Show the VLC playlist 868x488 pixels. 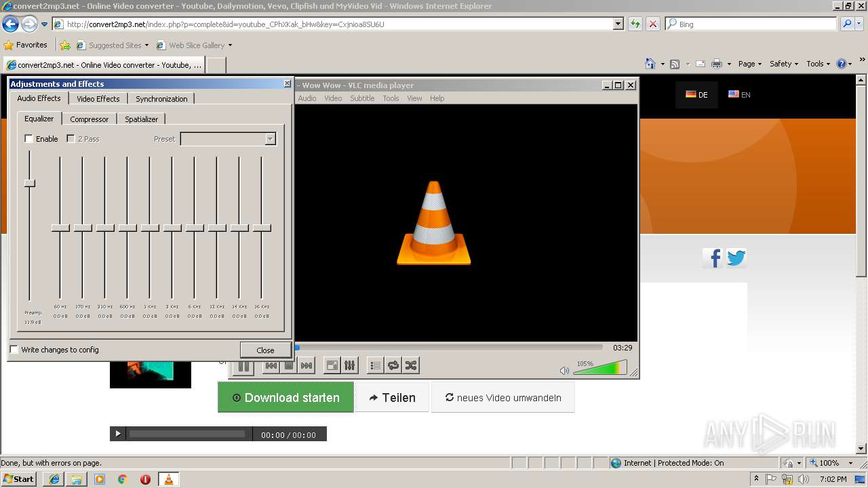(x=376, y=366)
